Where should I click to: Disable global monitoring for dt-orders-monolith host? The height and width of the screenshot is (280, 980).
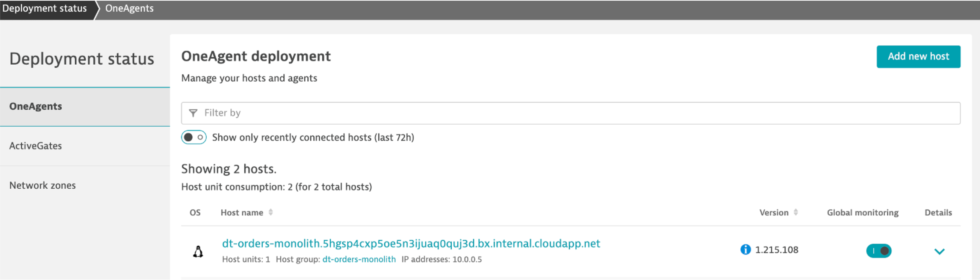coord(879,251)
